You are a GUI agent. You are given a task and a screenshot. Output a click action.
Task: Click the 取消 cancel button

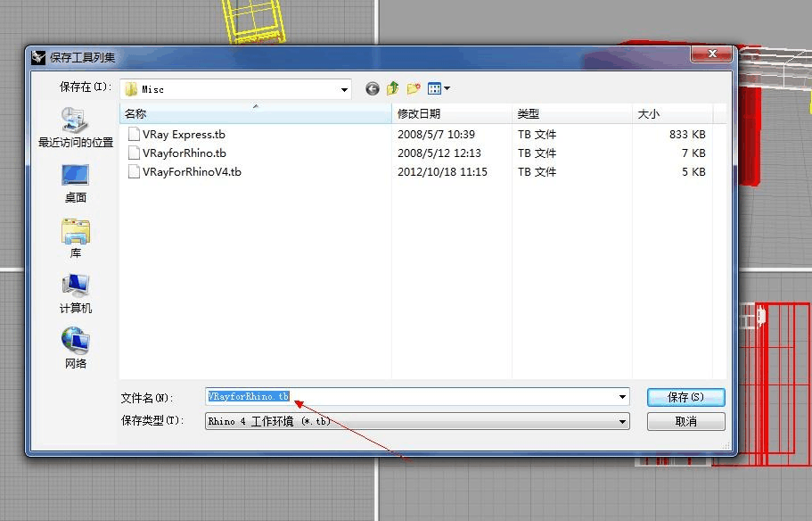pos(685,421)
